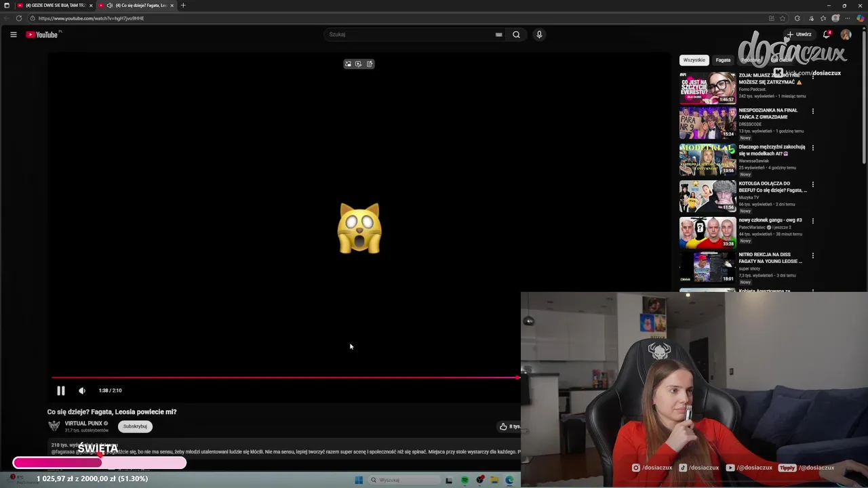Click channel name 'super shoty'
The image size is (868, 488).
[x=749, y=268]
